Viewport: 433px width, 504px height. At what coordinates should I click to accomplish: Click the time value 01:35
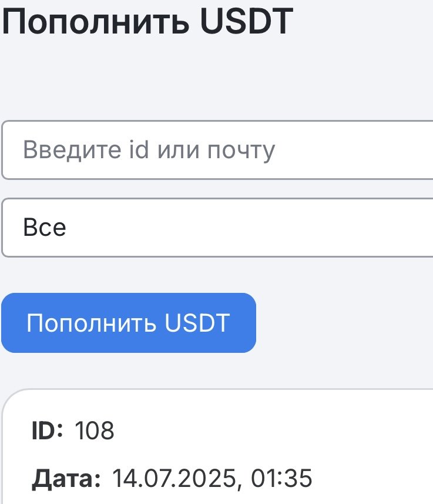pos(281,478)
